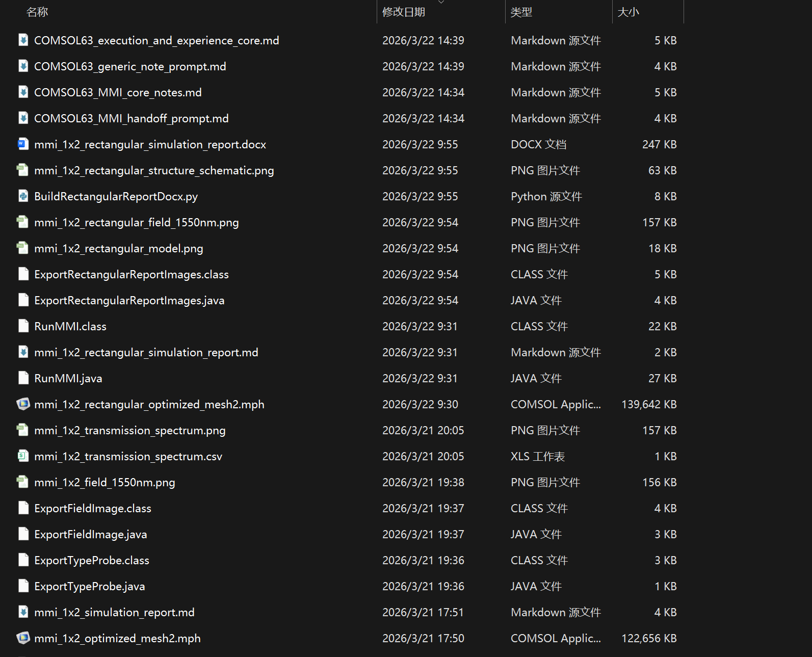Select file name RunMMI.class

click(70, 326)
